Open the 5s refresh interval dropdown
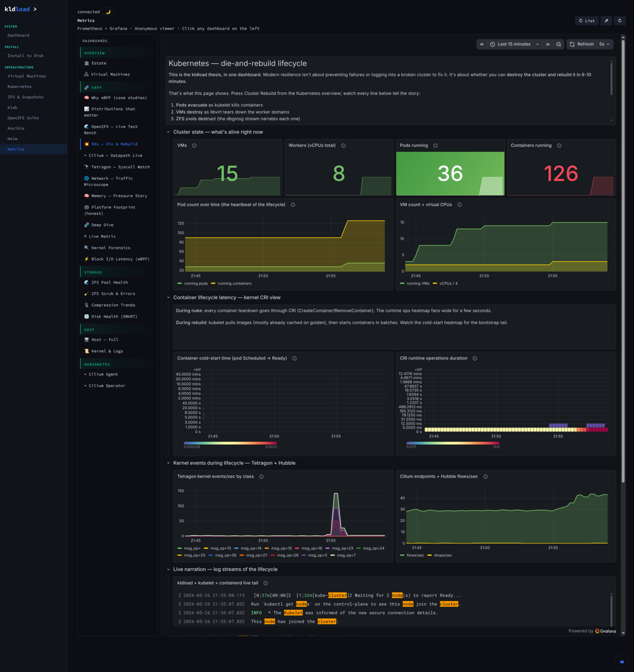 pos(605,44)
